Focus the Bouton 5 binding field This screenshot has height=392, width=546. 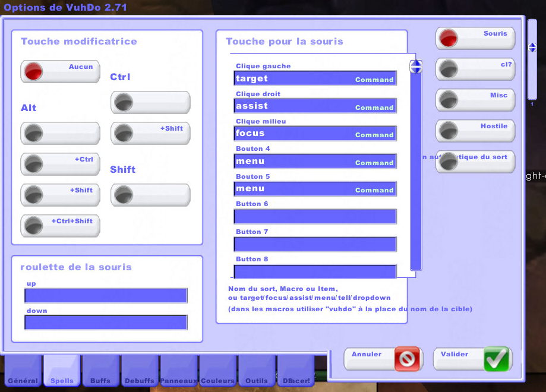click(x=315, y=189)
